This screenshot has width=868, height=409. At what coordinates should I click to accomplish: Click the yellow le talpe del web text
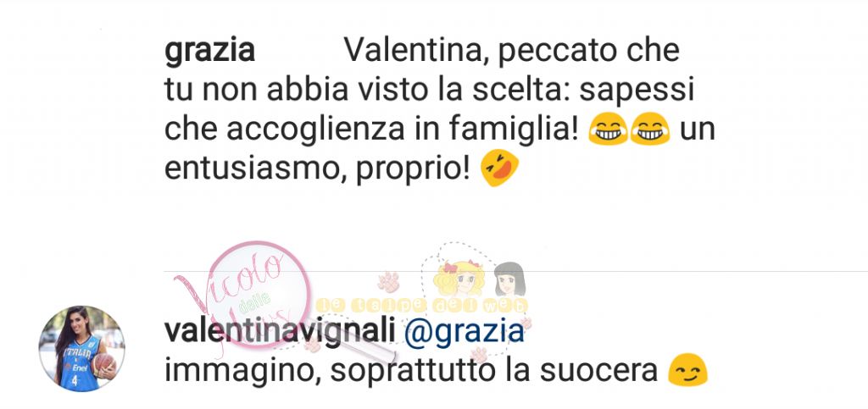pyautogui.click(x=422, y=306)
